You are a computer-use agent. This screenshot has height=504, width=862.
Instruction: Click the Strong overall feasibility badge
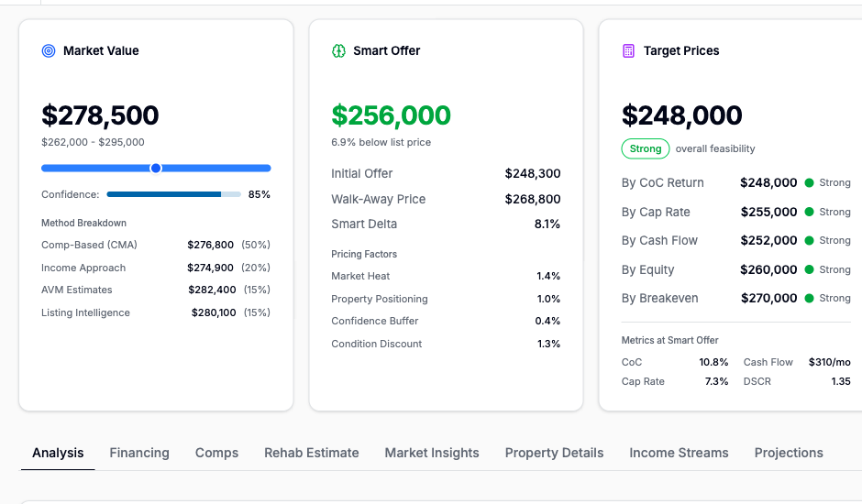pyautogui.click(x=646, y=148)
